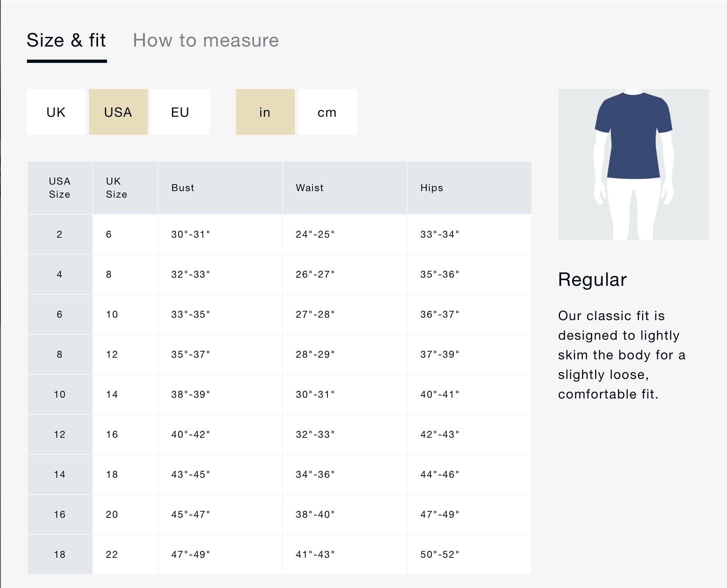Click the Regular fit heading

592,280
